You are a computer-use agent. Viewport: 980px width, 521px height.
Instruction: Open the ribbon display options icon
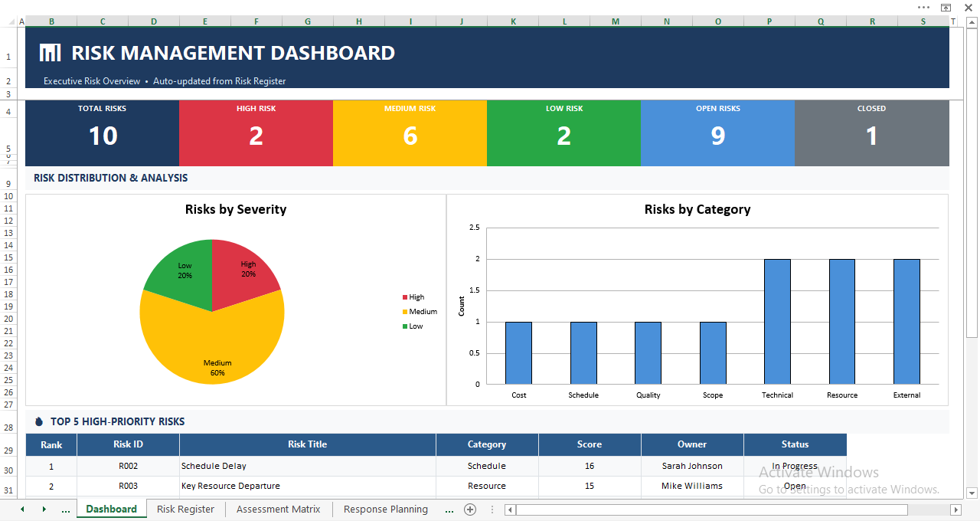point(946,7)
